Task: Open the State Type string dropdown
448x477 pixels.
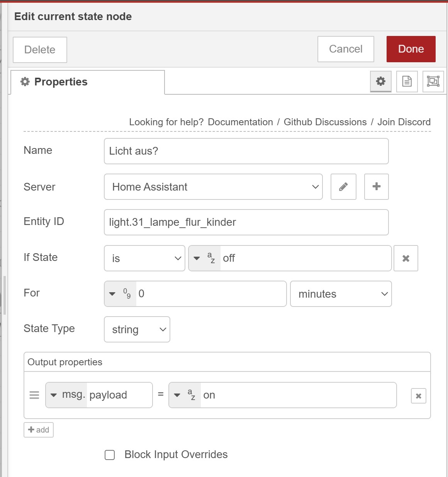Action: click(137, 329)
